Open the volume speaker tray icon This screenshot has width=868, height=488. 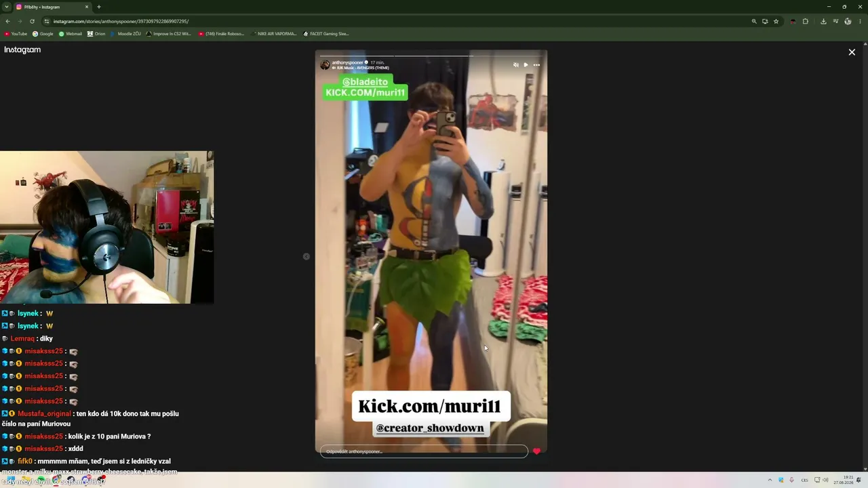pos(826,480)
